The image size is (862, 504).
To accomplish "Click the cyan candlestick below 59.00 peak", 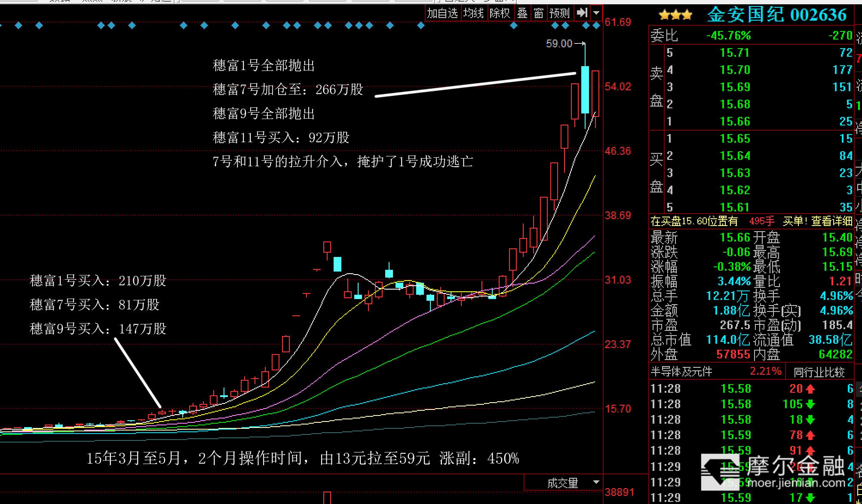I will pos(585,89).
